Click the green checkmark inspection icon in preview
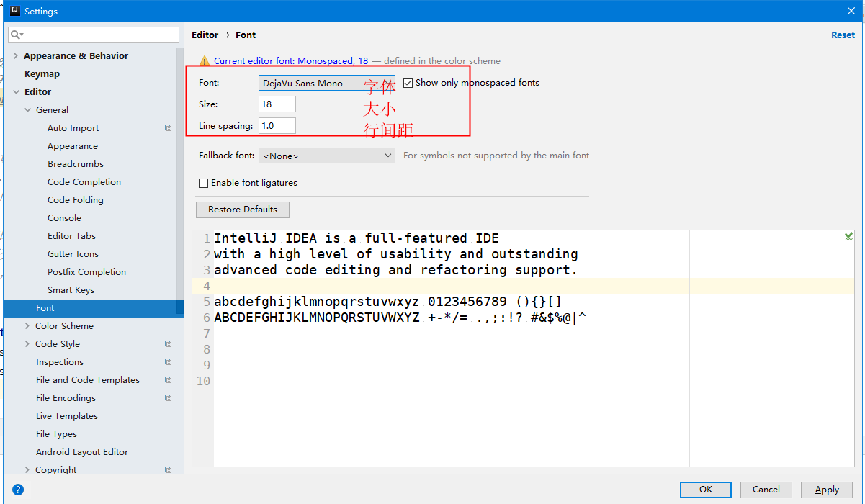Image resolution: width=865 pixels, height=504 pixels. pos(848,236)
